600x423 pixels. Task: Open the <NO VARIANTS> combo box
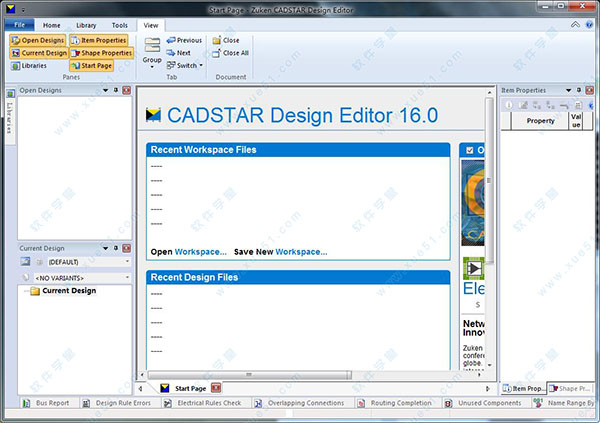coord(82,278)
